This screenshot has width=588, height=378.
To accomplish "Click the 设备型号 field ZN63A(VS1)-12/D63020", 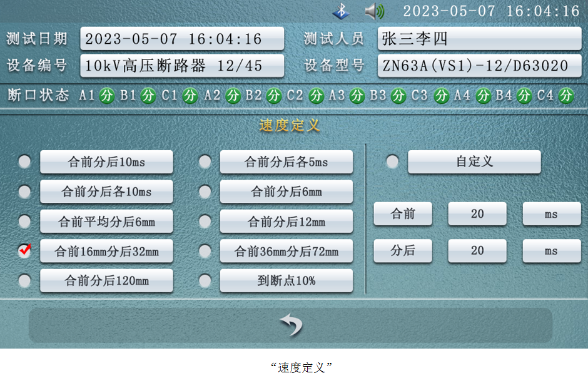I will [x=479, y=66].
